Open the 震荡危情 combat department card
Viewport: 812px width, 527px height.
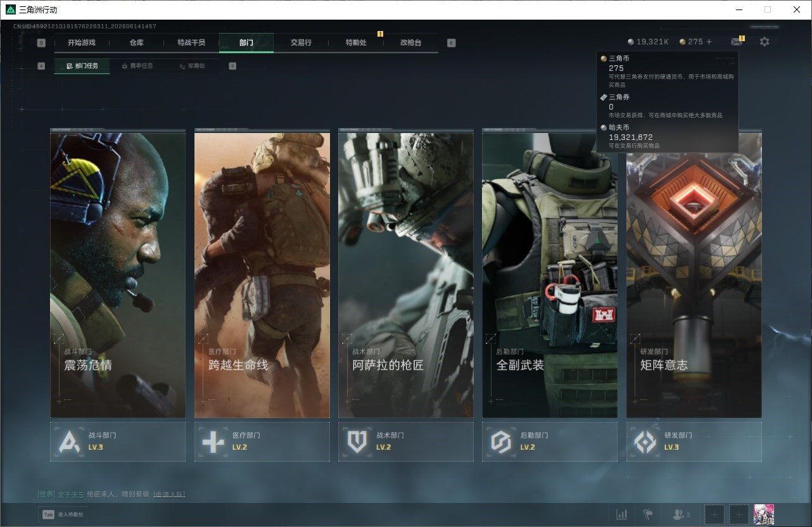tap(118, 275)
